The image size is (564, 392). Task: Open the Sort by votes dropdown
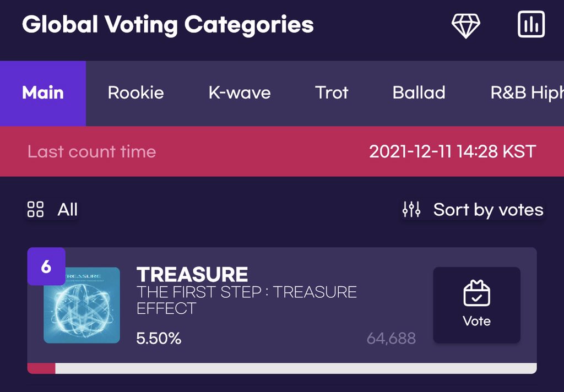[x=488, y=210]
